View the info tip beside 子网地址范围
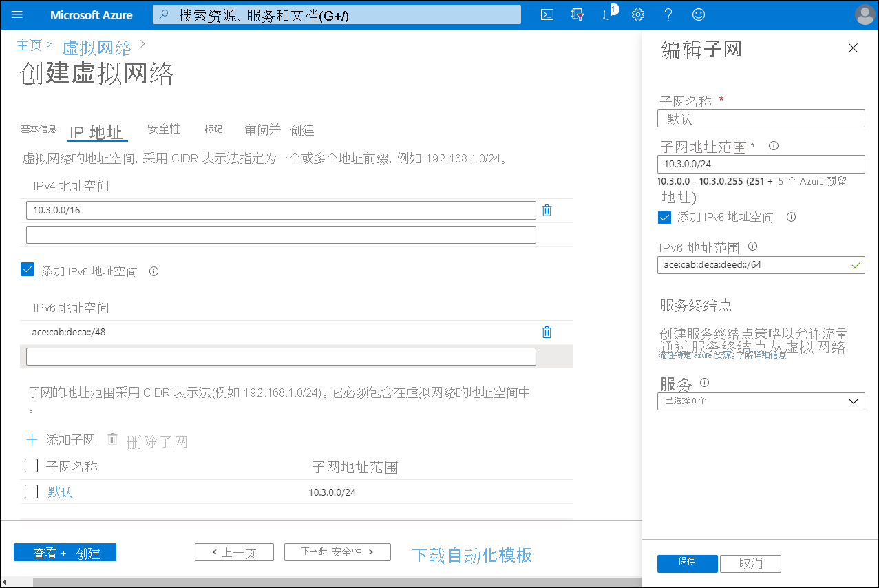879x588 pixels. click(x=772, y=145)
